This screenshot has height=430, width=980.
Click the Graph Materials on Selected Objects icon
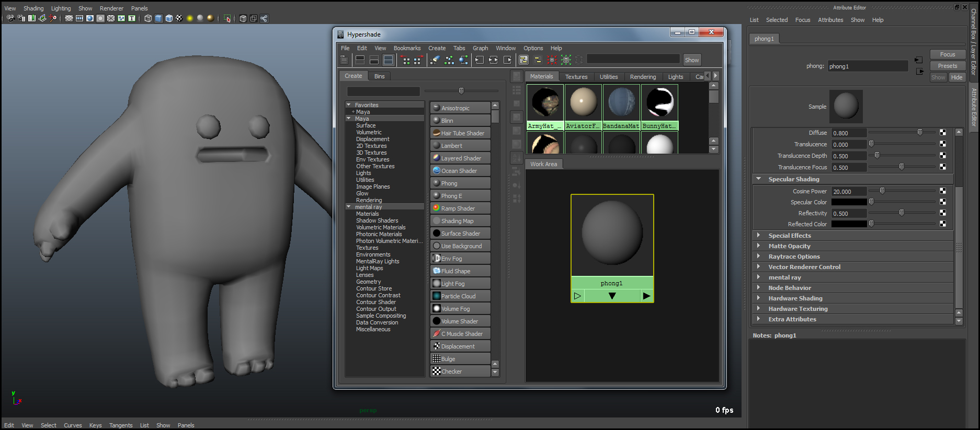[463, 60]
